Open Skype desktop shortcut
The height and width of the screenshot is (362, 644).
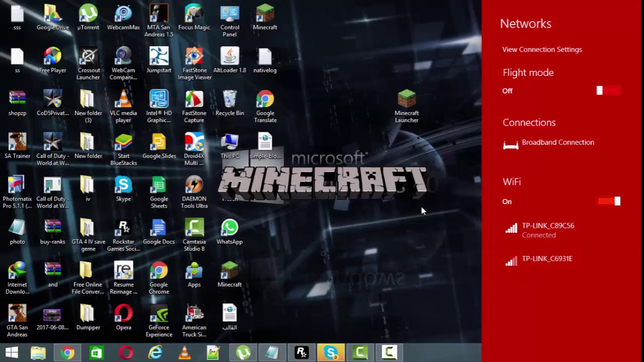click(123, 189)
